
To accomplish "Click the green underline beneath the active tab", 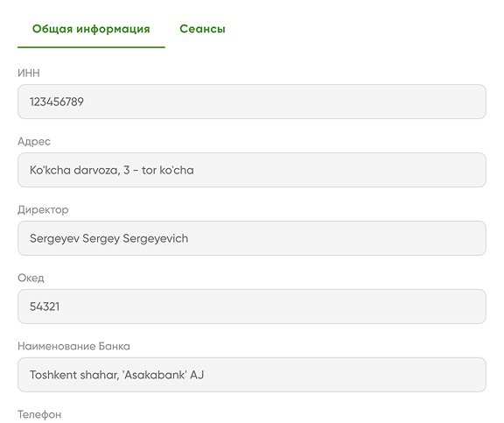I will click(91, 47).
